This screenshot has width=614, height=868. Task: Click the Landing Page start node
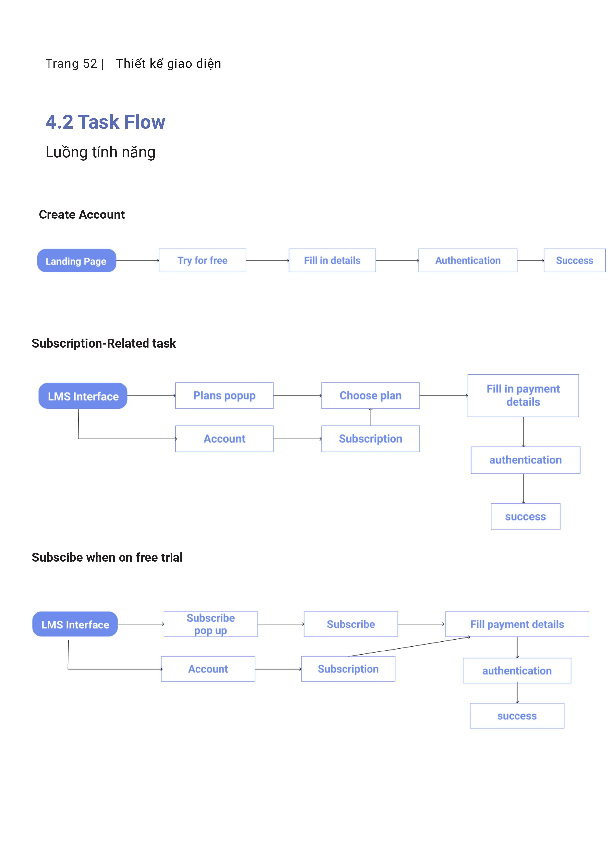[x=77, y=261]
